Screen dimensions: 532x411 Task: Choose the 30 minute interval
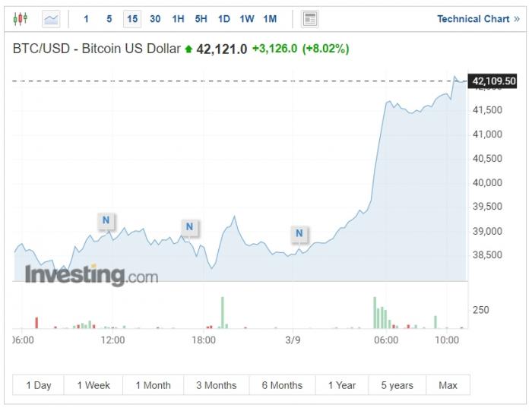click(155, 19)
